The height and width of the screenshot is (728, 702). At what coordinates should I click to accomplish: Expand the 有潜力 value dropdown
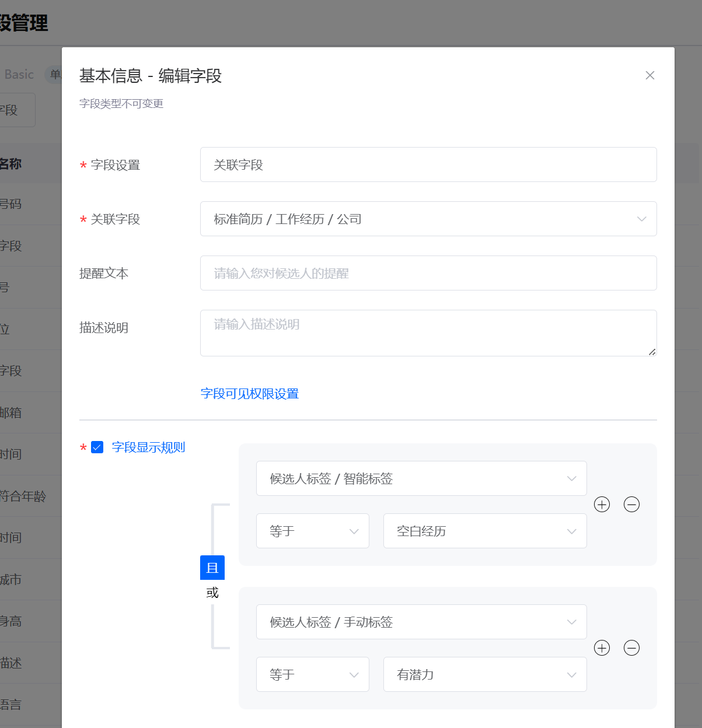pyautogui.click(x=485, y=674)
